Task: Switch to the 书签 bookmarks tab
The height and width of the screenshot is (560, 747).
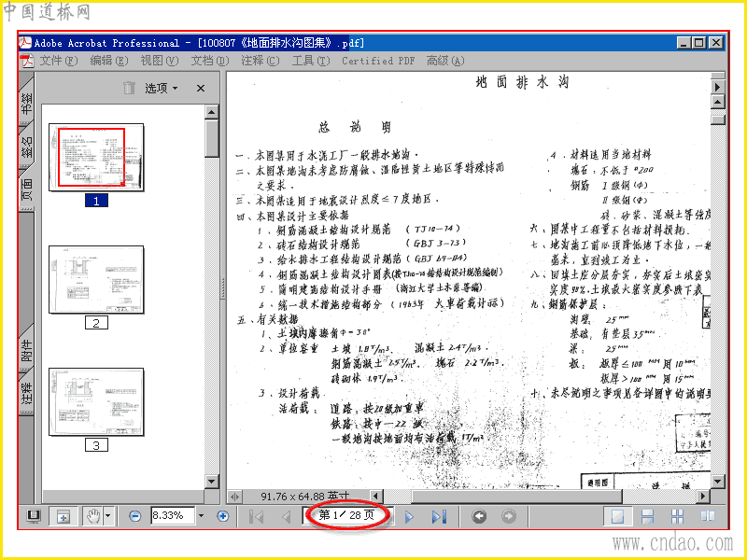Action: (x=27, y=101)
